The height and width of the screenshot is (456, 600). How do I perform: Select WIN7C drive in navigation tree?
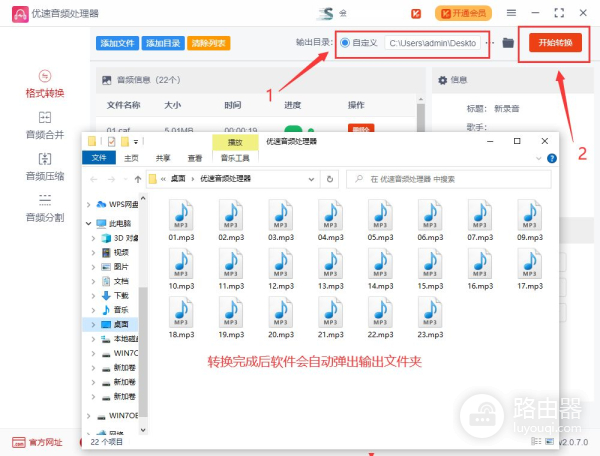point(126,353)
